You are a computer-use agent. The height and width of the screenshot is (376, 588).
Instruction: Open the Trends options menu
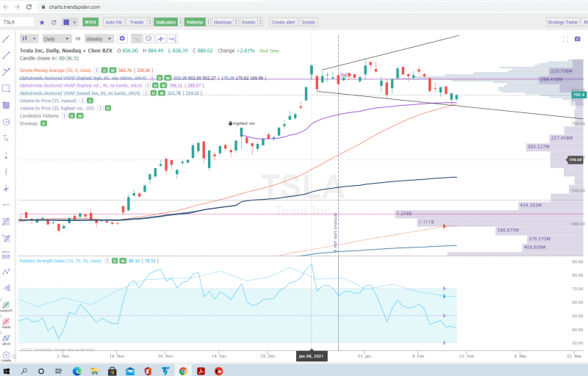[150, 23]
